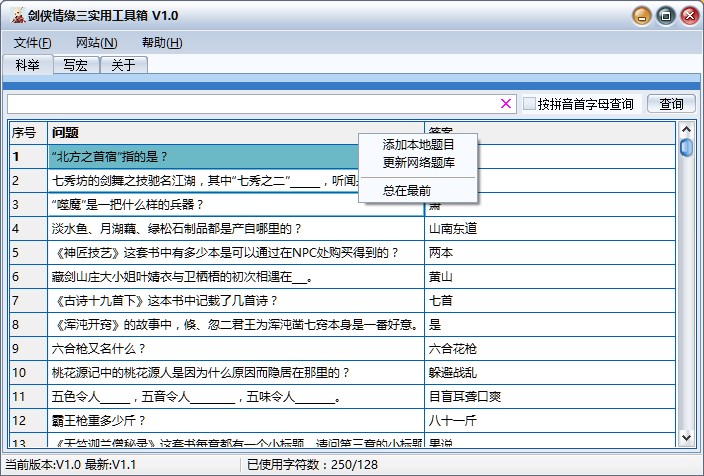Open the 帮助(H) menu
Screen dimensions: 704x476
[162, 43]
